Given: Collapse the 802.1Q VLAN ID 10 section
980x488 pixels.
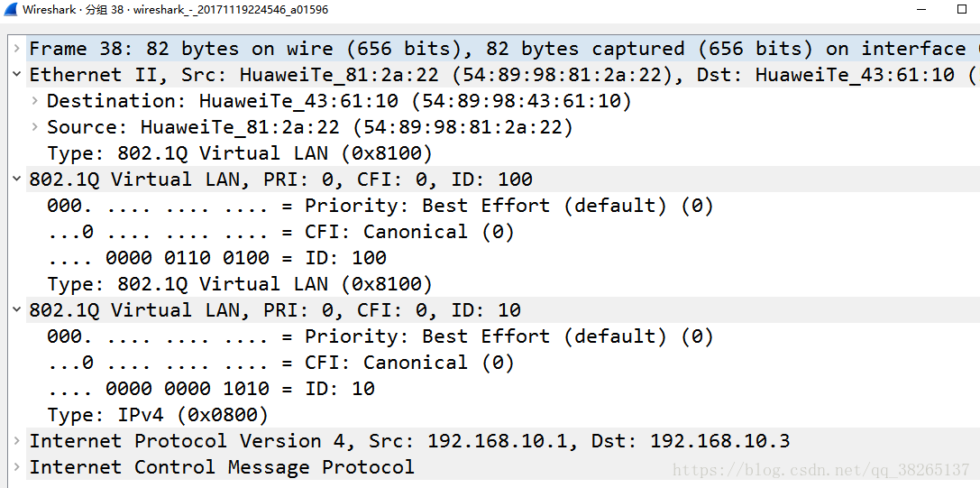Looking at the screenshot, I should (16, 309).
